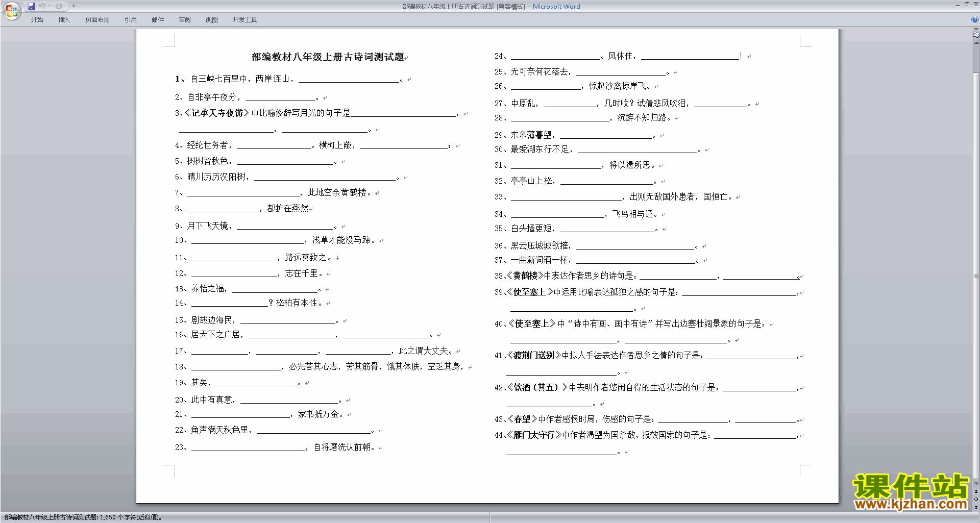Screen dimensions: 980x523
Task: Minimize the Word window
Action: pos(958,5)
